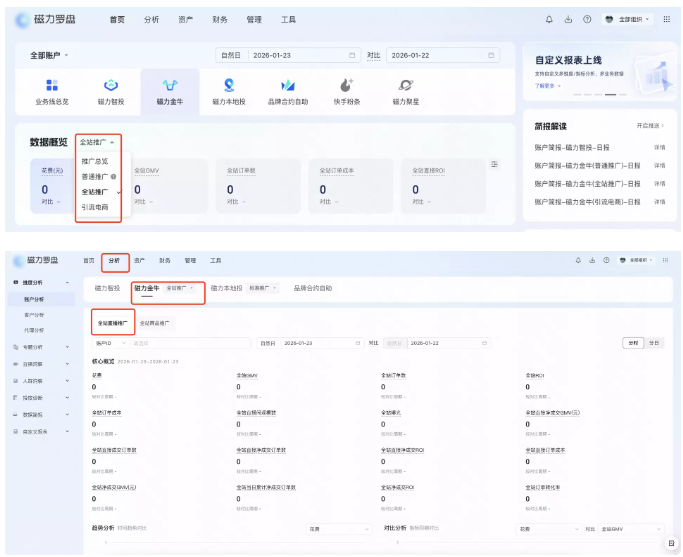The image size is (683, 557).
Task: Click the 了解更多 link on the banner
Action: pos(548,86)
